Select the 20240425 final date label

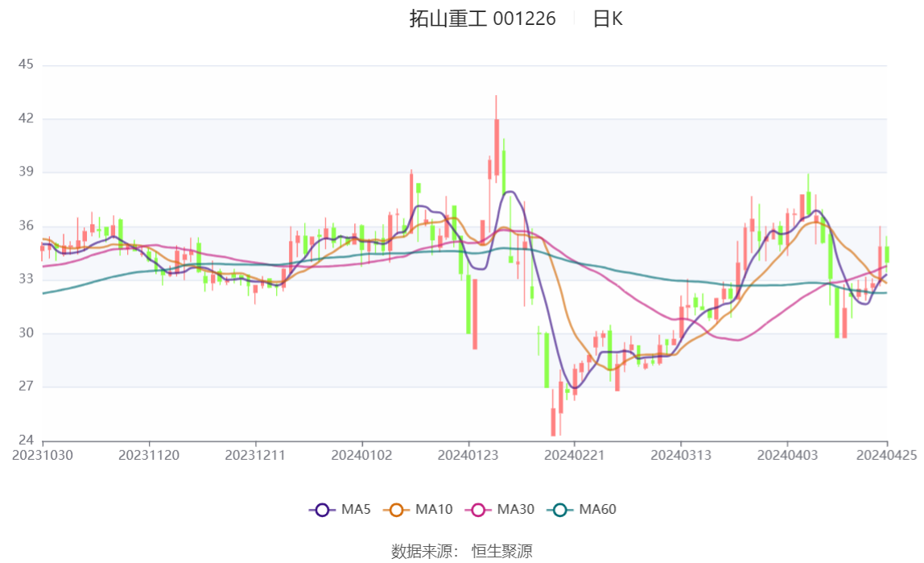(886, 455)
